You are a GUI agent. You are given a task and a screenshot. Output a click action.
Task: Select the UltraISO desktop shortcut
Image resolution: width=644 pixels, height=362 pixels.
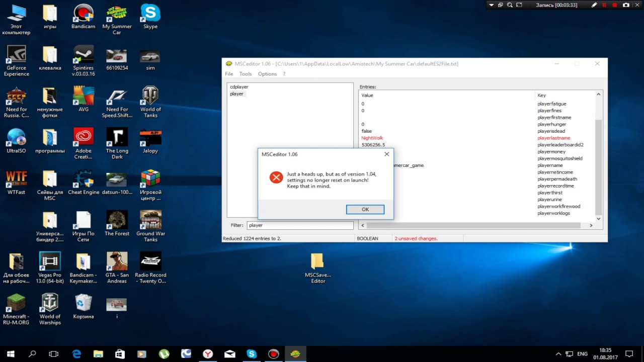[17, 141]
